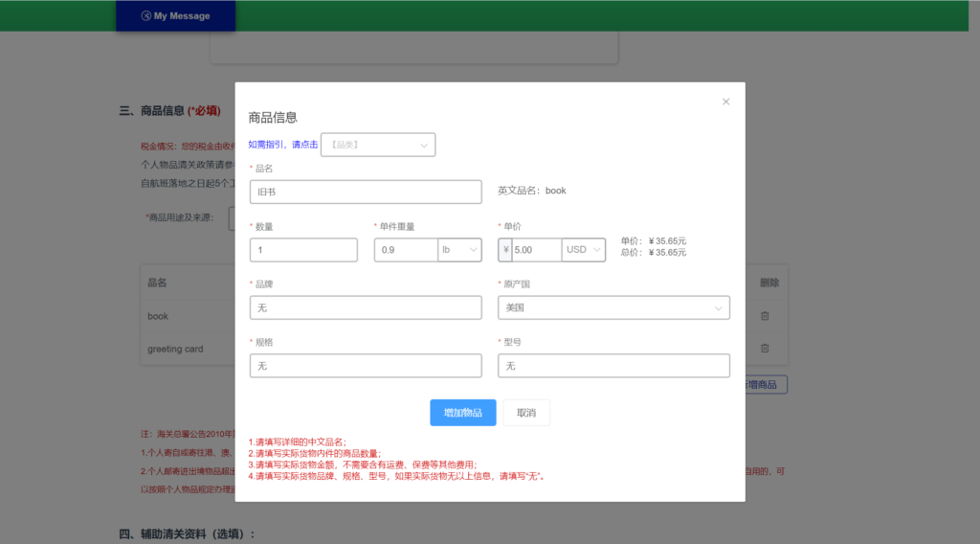Focus the 规格 specification input field
The image size is (980, 544).
pos(366,366)
